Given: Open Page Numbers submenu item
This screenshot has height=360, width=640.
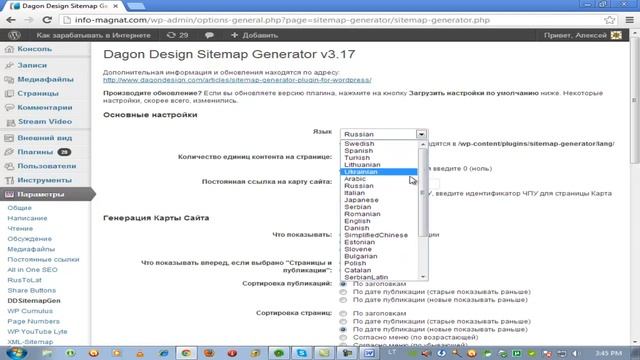Looking at the screenshot, I should tap(33, 321).
